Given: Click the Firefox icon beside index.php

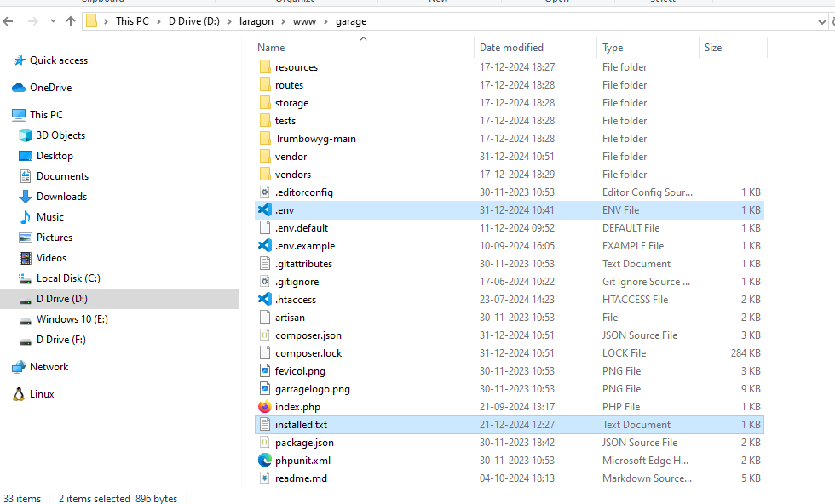Looking at the screenshot, I should [265, 407].
